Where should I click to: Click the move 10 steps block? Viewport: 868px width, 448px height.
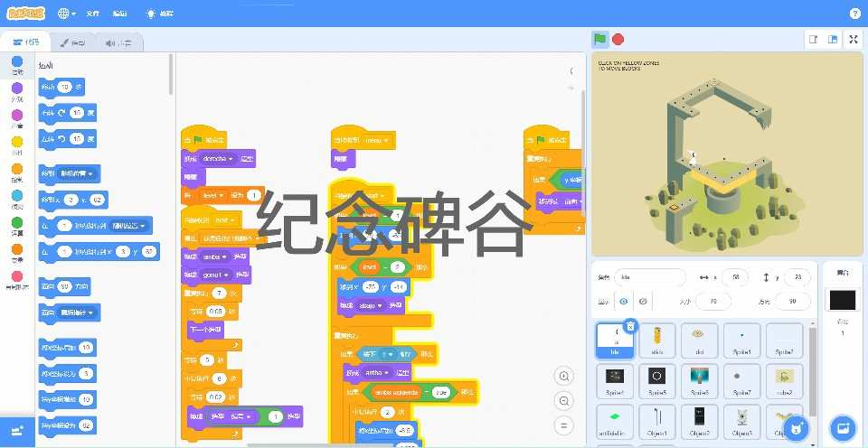pyautogui.click(x=61, y=87)
